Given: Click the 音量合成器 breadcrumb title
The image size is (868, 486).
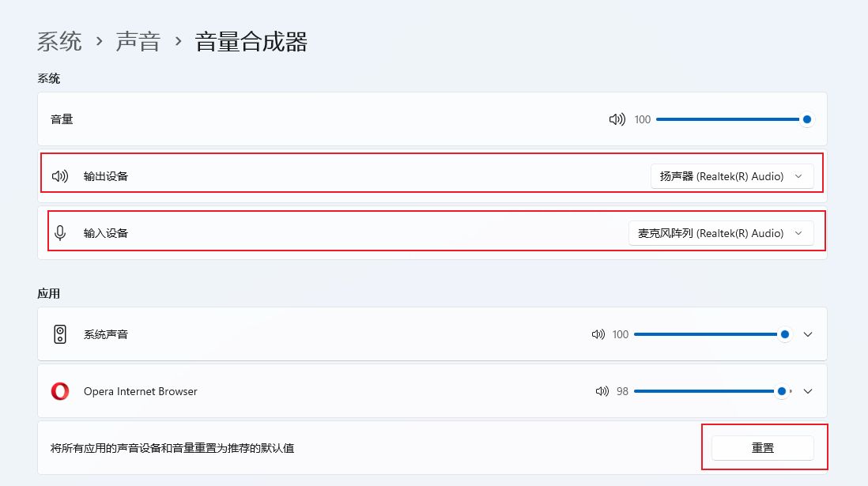Looking at the screenshot, I should [251, 42].
